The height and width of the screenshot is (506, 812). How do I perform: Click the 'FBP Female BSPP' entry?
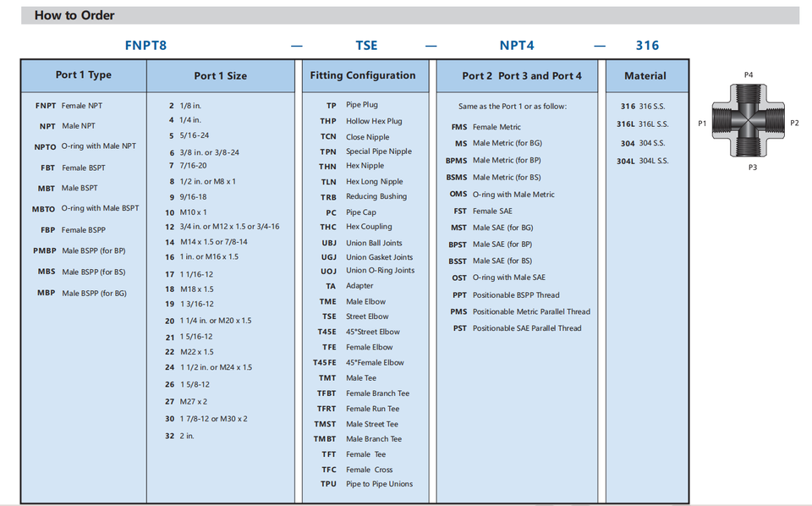(73, 230)
